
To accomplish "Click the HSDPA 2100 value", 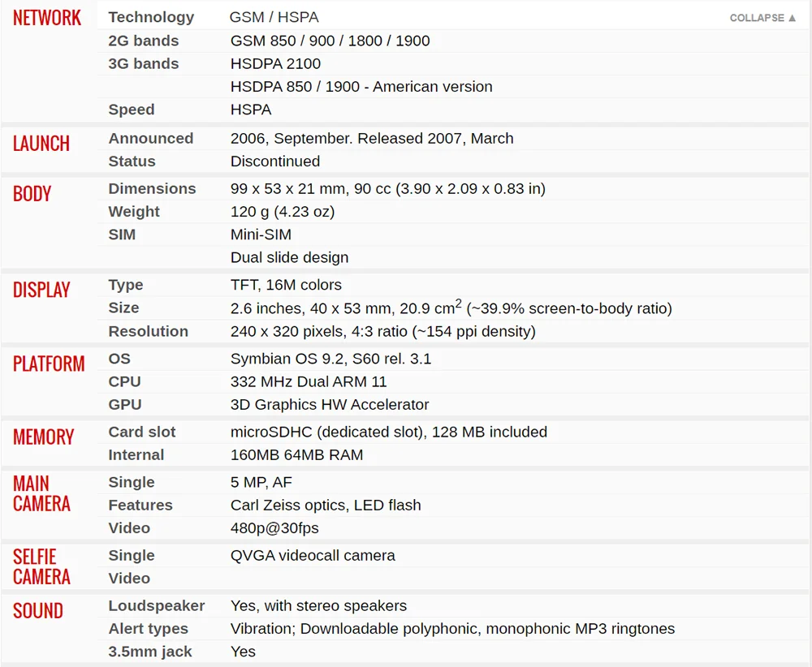I will click(x=275, y=63).
